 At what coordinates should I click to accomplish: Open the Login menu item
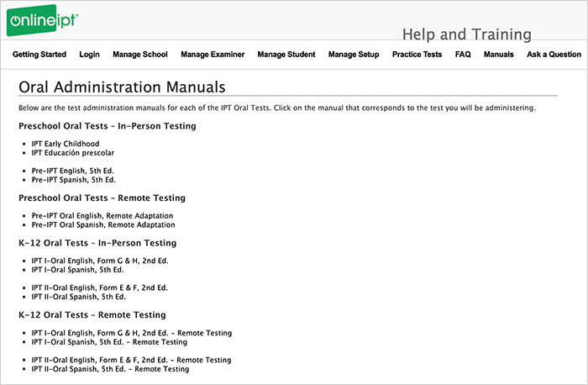click(x=89, y=55)
